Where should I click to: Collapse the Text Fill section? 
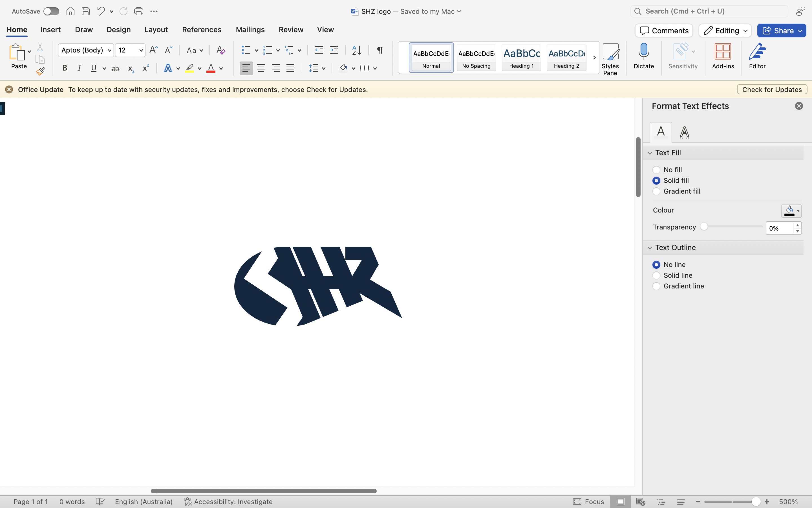click(650, 153)
